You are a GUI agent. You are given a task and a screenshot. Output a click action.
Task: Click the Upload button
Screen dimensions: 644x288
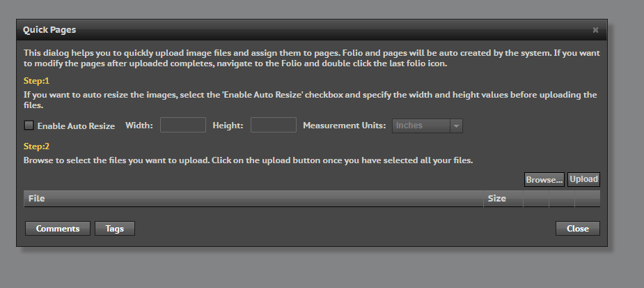[x=583, y=179]
